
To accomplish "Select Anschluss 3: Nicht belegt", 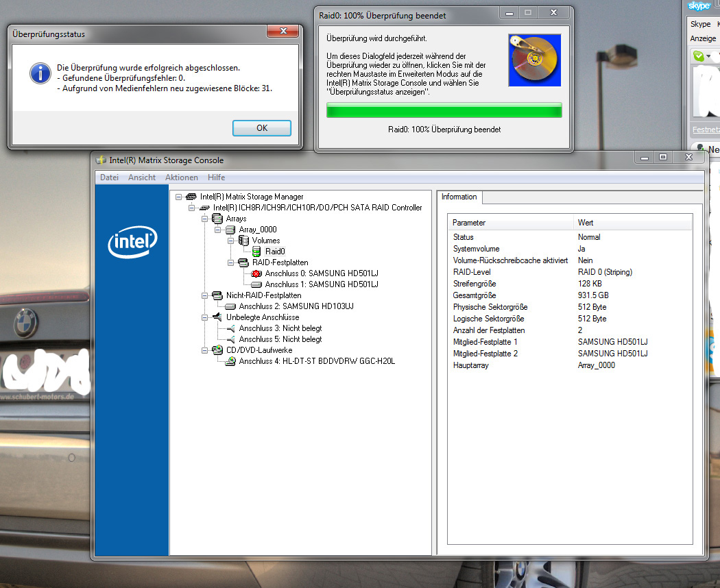I will (x=280, y=328).
